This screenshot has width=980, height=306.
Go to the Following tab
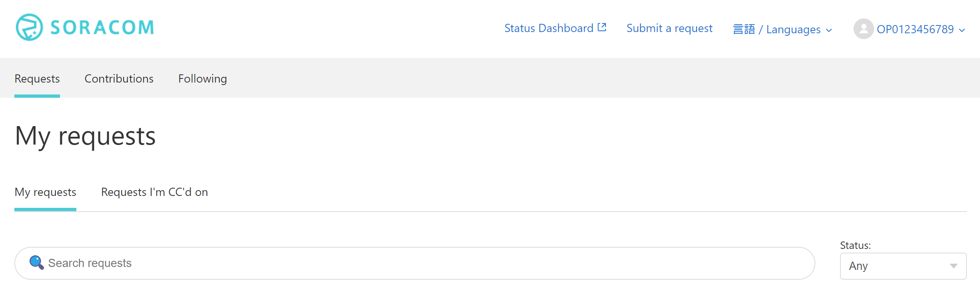point(202,78)
